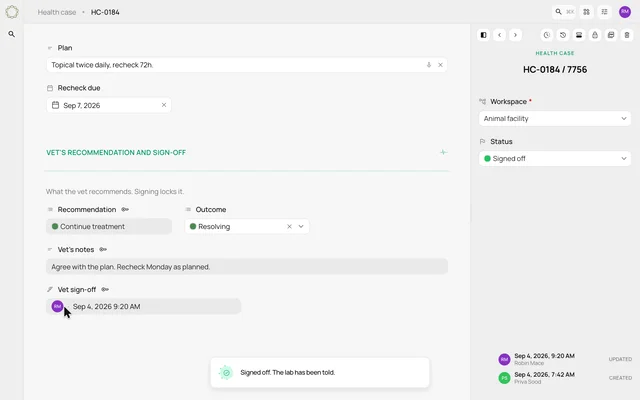Toggle the side panel layout icon
Viewport: 640px width, 400px height.
click(x=484, y=35)
